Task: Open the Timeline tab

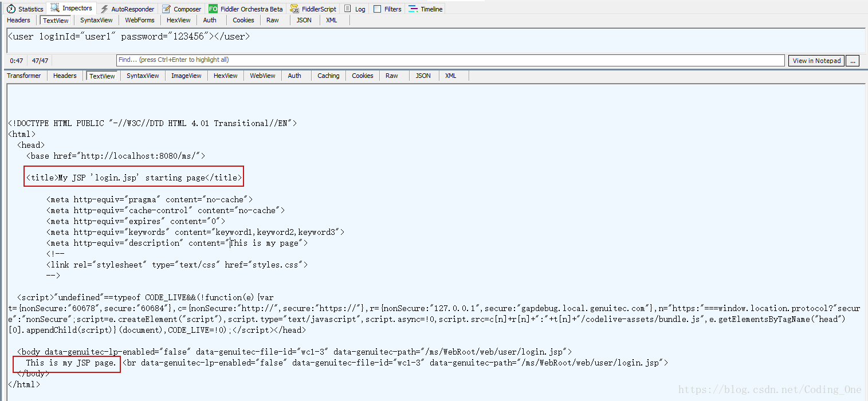Action: coord(425,9)
